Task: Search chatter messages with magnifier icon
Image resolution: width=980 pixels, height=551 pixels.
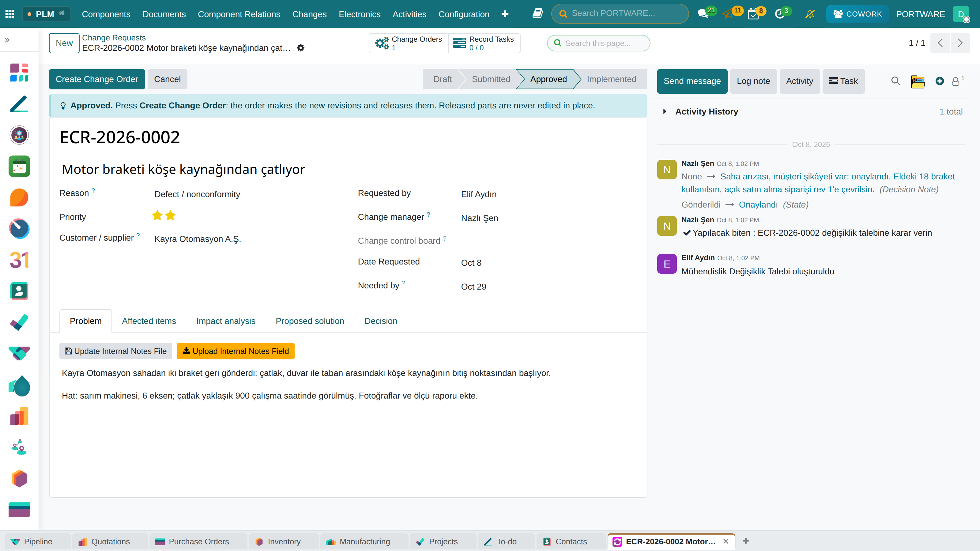Action: [x=895, y=81]
